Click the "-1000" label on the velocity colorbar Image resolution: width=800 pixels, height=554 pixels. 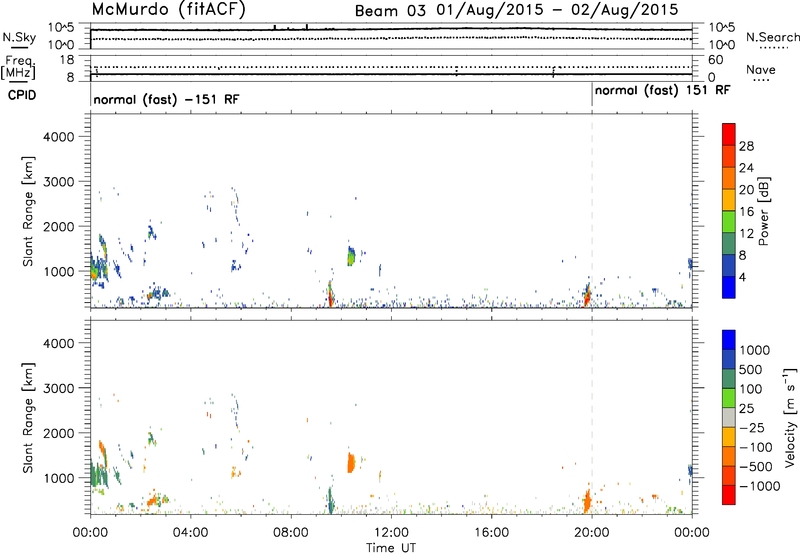(x=759, y=486)
